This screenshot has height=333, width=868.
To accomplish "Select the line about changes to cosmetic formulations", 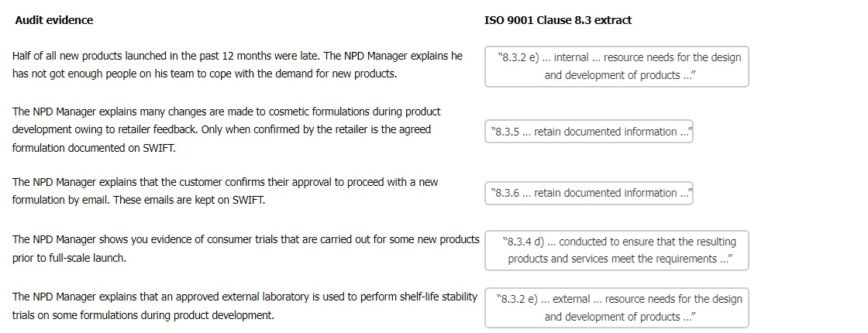I will point(226,112).
